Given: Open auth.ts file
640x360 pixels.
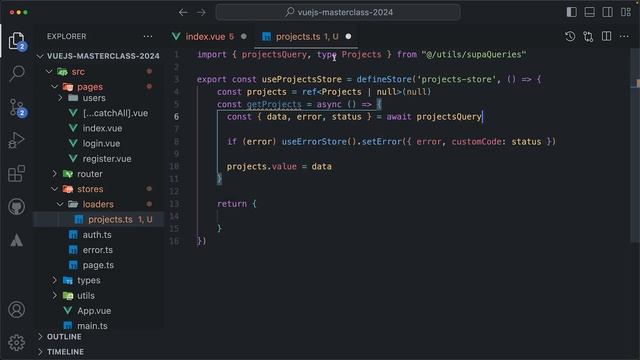Looking at the screenshot, I should point(97,235).
